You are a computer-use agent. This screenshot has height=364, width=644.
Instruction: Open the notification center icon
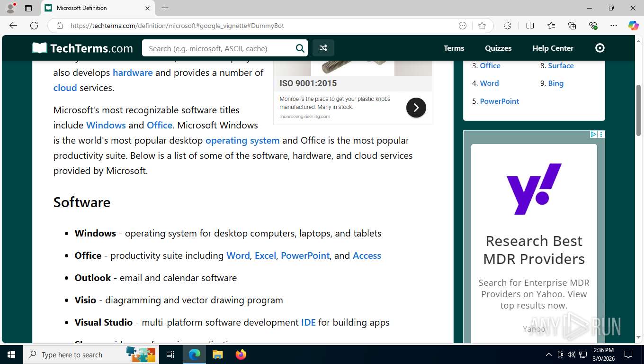628,355
